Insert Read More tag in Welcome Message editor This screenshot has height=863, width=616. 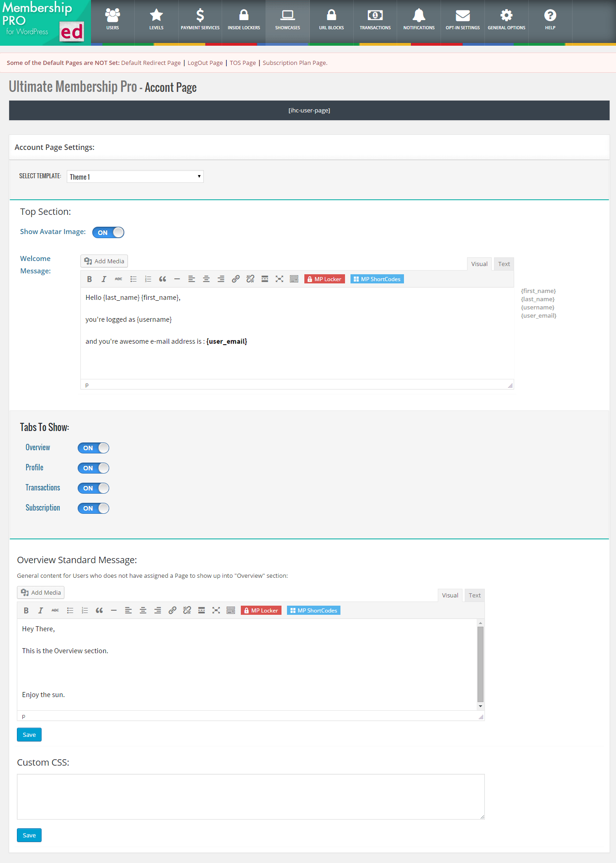tap(265, 279)
